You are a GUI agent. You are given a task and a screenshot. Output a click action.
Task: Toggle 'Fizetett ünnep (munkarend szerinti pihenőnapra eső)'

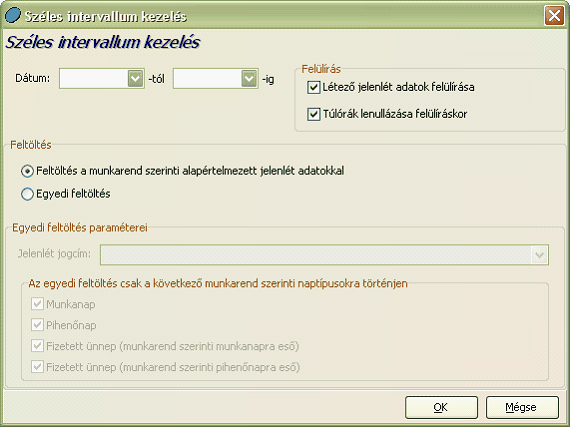tap(38, 366)
